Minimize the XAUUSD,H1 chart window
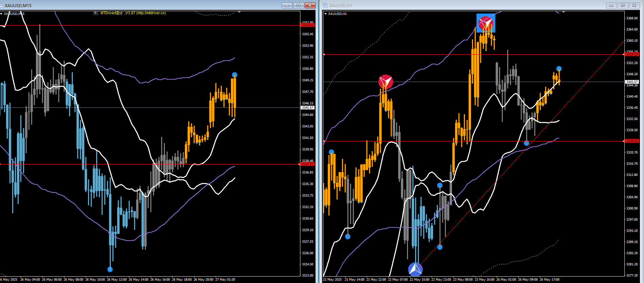Image resolution: width=644 pixels, height=283 pixels. (611, 5)
